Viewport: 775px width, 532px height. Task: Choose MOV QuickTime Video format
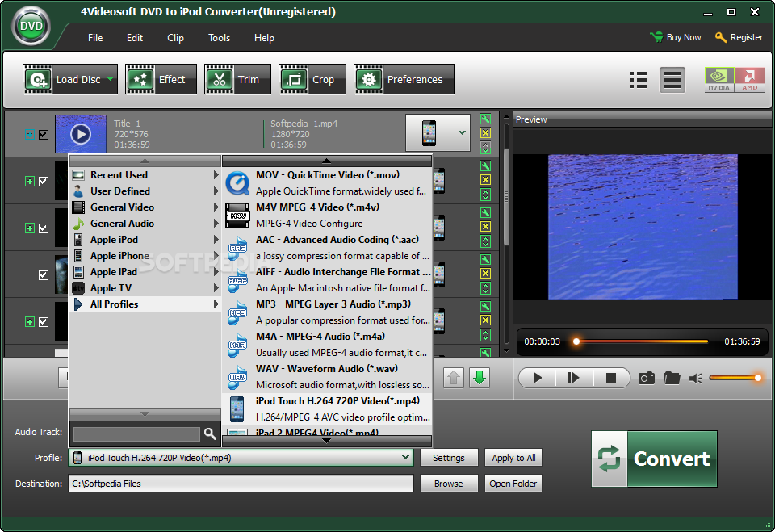coord(327,183)
